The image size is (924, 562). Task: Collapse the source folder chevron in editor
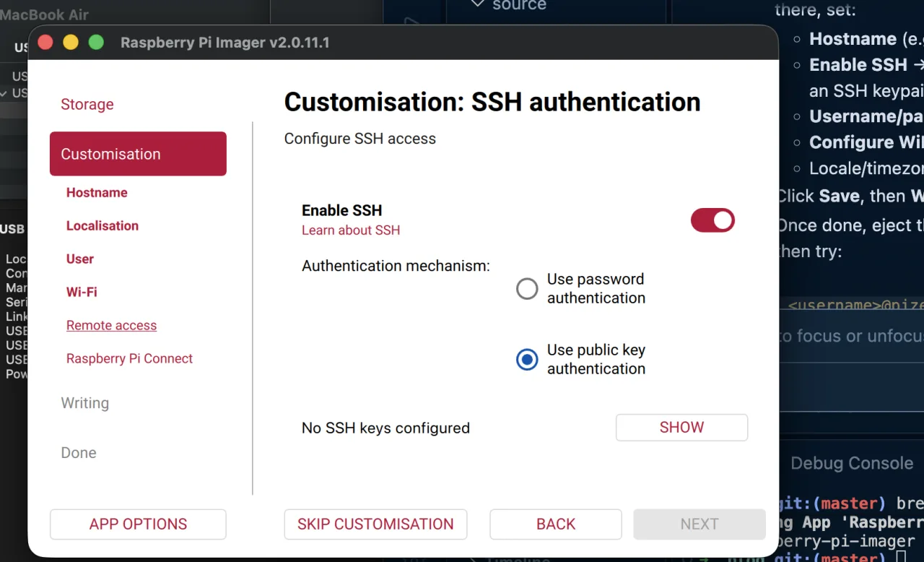(x=477, y=4)
